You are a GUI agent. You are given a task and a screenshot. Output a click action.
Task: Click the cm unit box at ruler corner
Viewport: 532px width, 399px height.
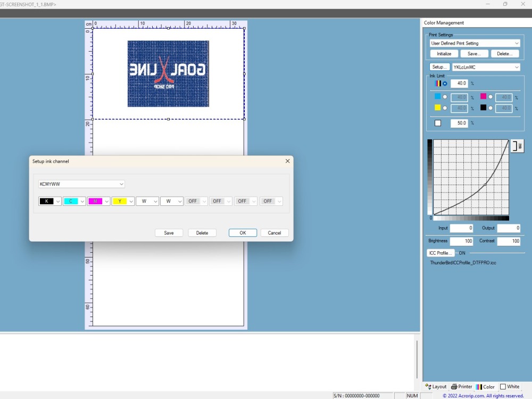tap(88, 24)
